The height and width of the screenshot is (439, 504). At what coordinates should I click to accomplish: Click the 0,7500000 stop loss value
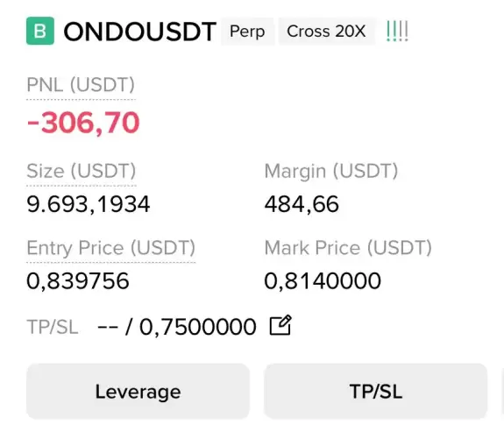(x=198, y=327)
